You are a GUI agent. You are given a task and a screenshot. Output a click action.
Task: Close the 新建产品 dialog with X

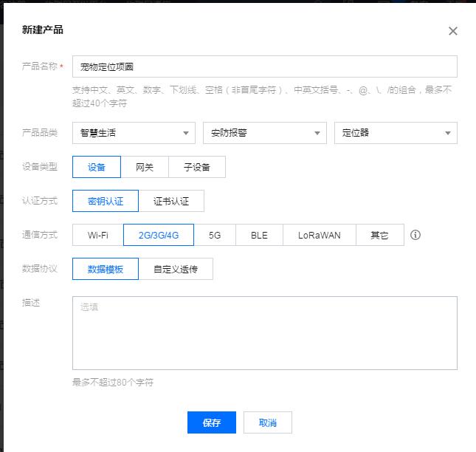[x=453, y=31]
